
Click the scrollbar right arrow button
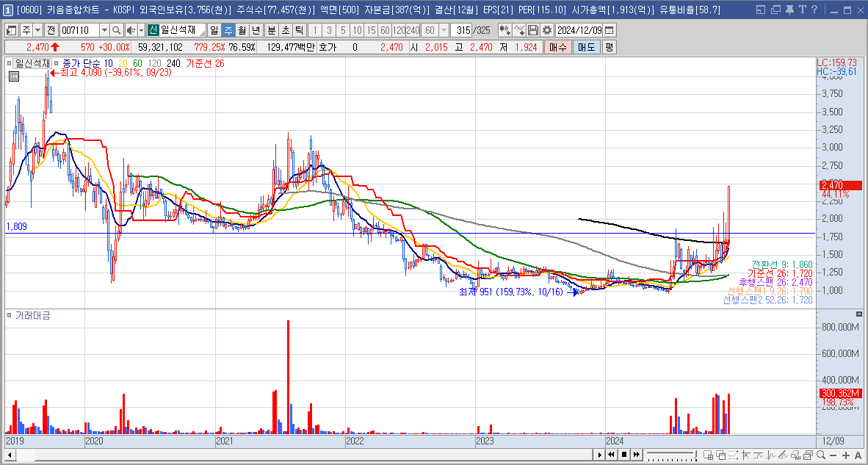(599, 455)
